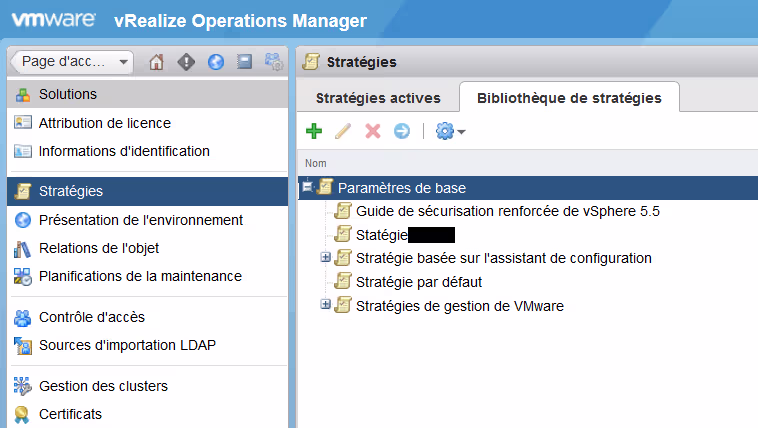This screenshot has height=428, width=758.
Task: Open the Content icon in navigation toolbar
Action: [x=244, y=62]
